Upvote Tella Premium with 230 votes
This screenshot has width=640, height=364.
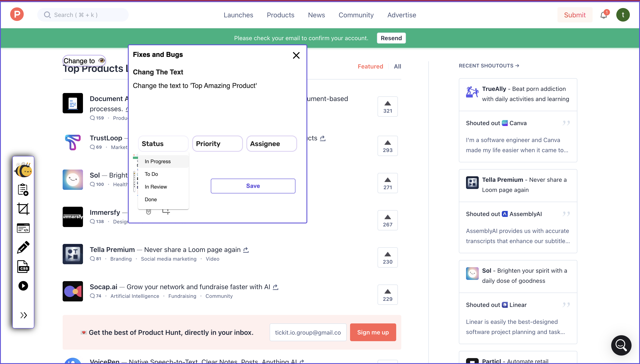(388, 257)
